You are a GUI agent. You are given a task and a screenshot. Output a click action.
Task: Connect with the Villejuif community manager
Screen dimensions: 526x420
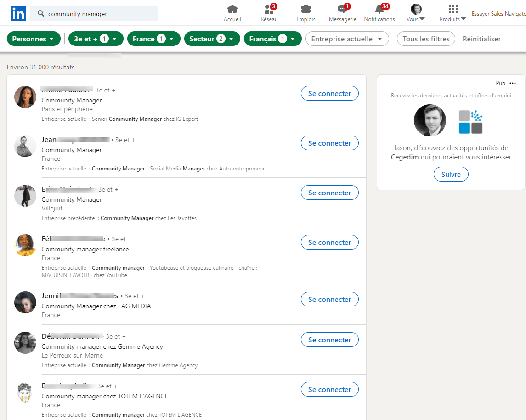pos(330,193)
